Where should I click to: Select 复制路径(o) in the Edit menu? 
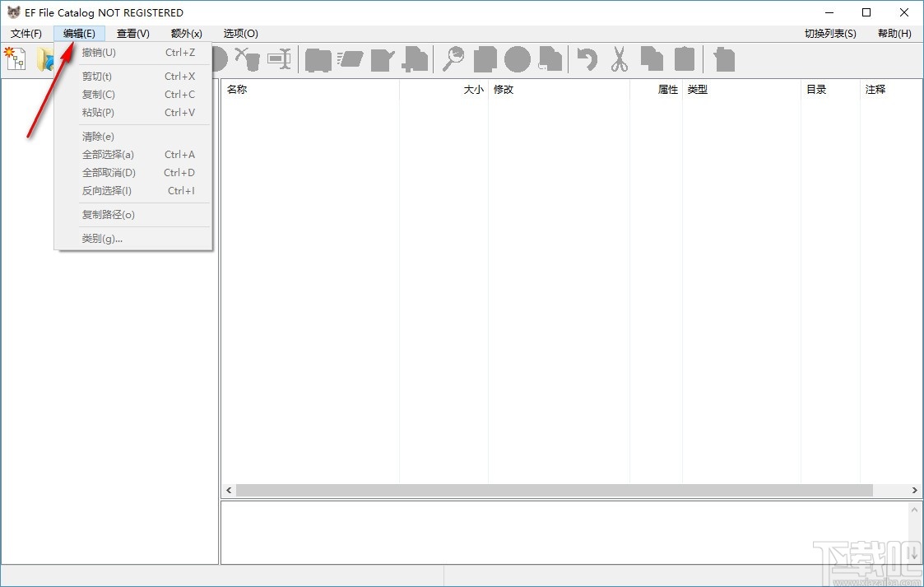(107, 214)
